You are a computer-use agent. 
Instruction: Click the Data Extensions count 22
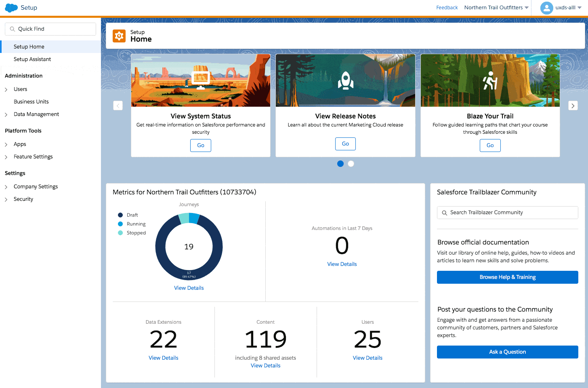coord(164,339)
